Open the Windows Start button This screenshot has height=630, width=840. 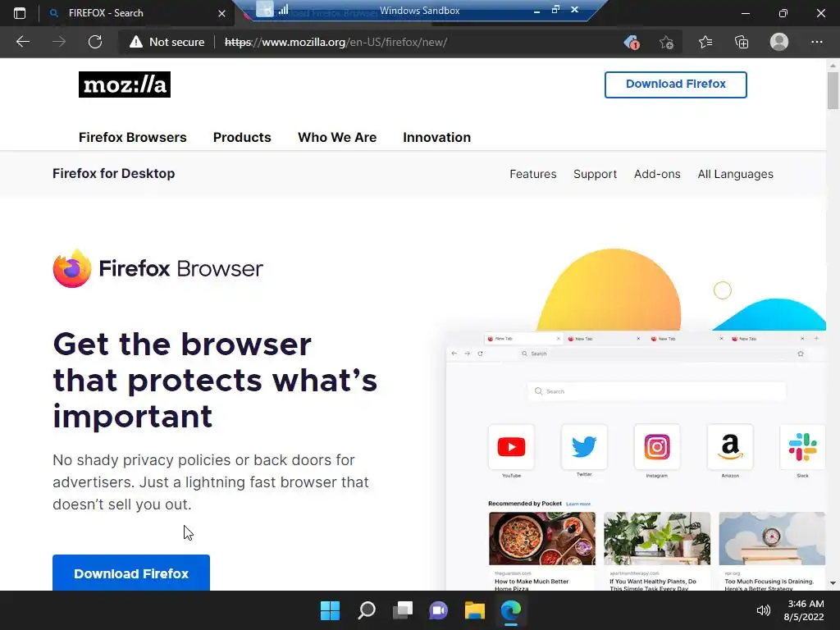click(x=330, y=610)
